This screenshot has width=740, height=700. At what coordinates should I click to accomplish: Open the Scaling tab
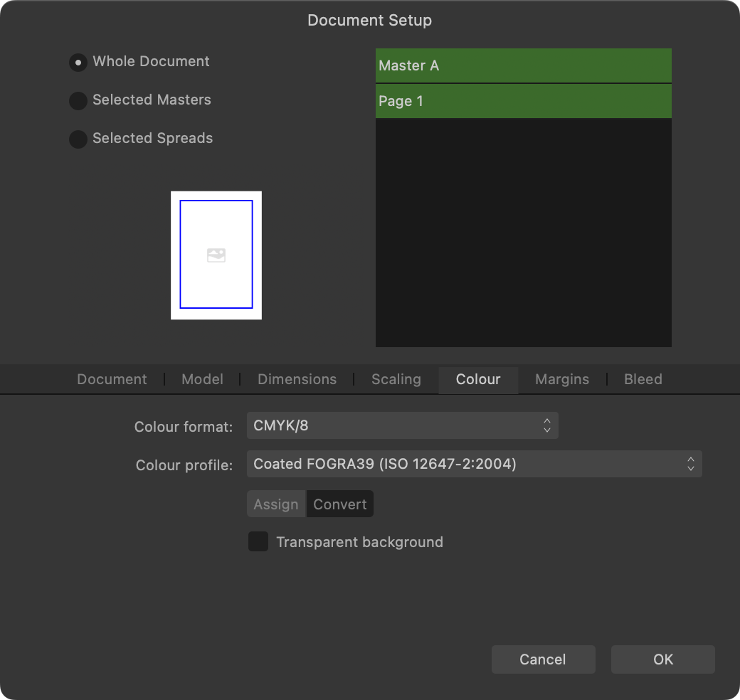point(396,379)
